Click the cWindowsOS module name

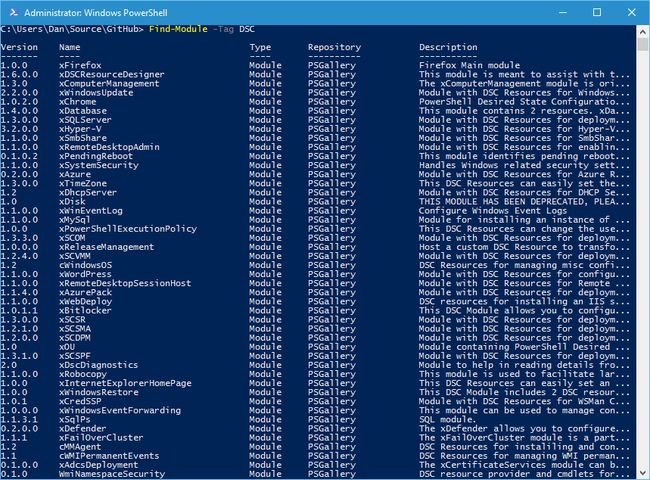tap(85, 265)
